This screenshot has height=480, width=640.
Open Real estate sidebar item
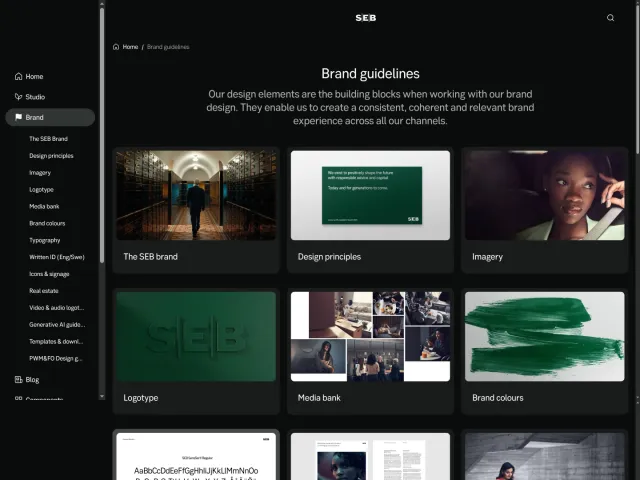(x=44, y=291)
